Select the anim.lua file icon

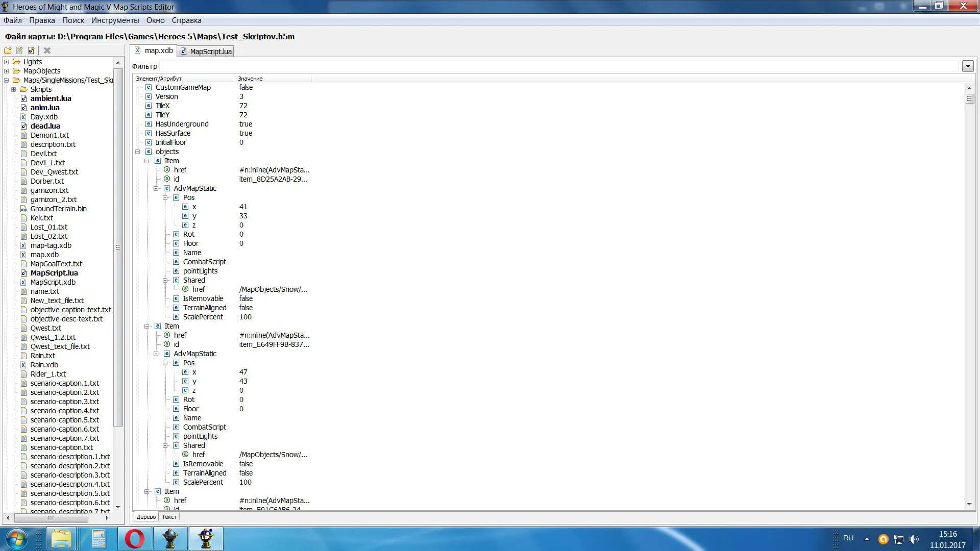23,108
